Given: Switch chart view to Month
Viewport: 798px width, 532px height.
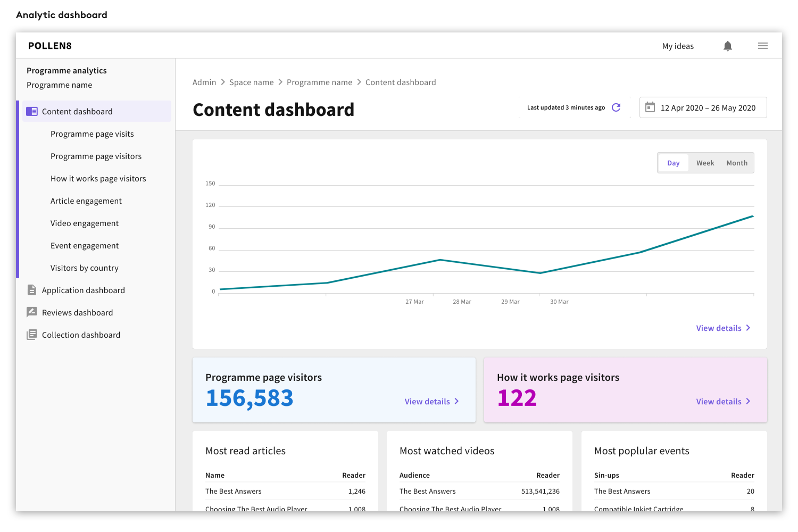Looking at the screenshot, I should pos(737,163).
